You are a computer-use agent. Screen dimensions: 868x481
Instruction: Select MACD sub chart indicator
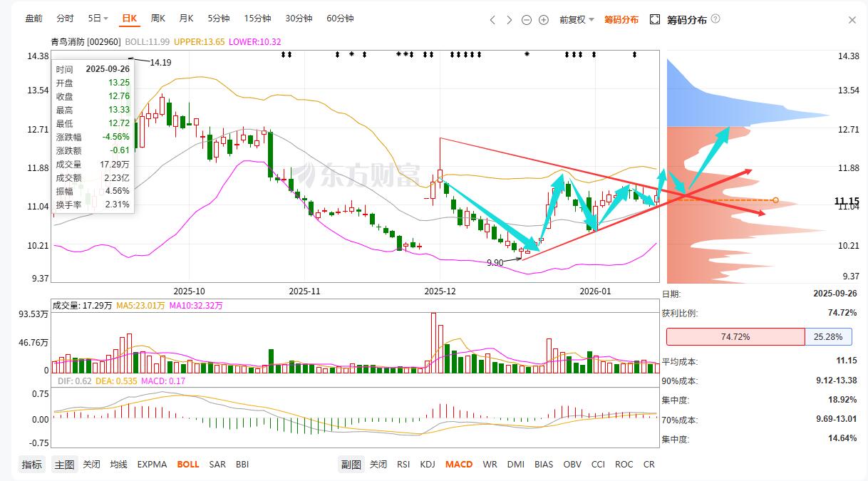pyautogui.click(x=459, y=465)
